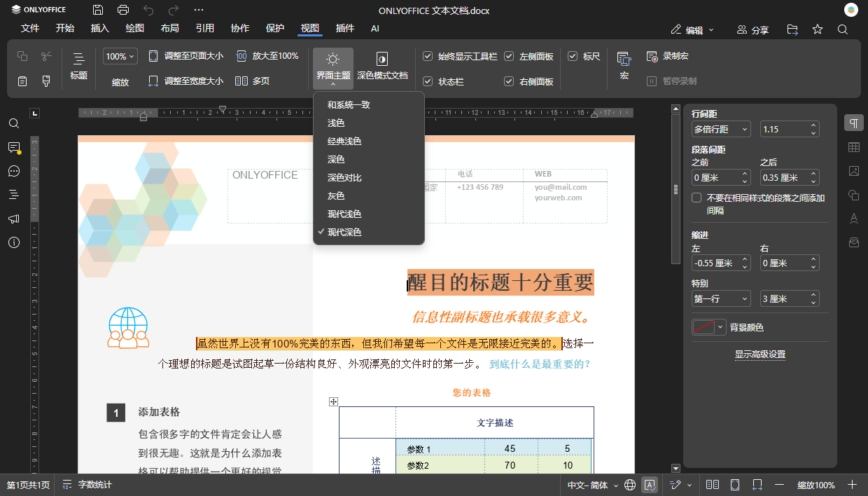Open the 100% zoom dropdown

[x=120, y=56]
